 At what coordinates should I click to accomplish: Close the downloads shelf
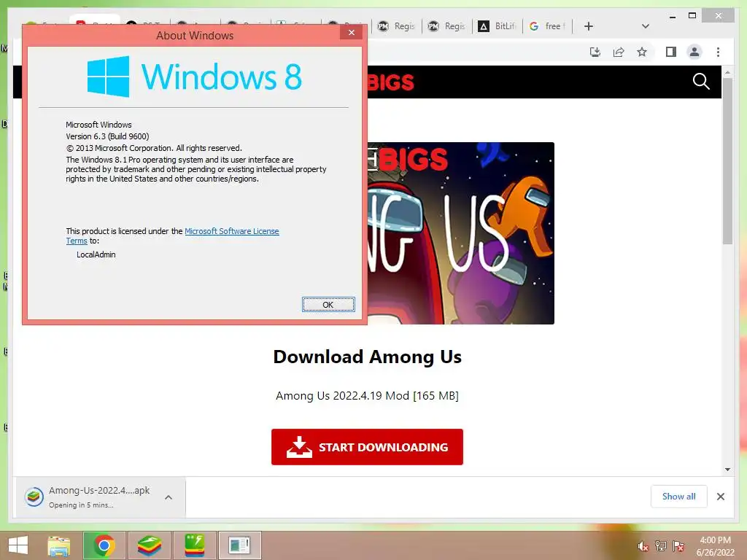(720, 497)
